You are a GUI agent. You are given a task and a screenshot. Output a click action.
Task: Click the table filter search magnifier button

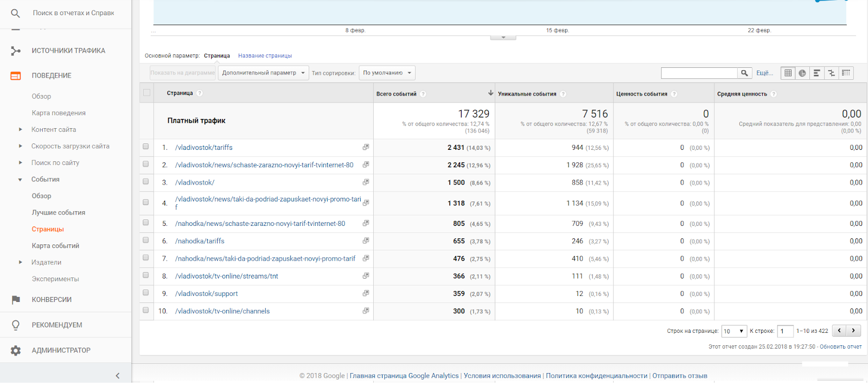(744, 73)
